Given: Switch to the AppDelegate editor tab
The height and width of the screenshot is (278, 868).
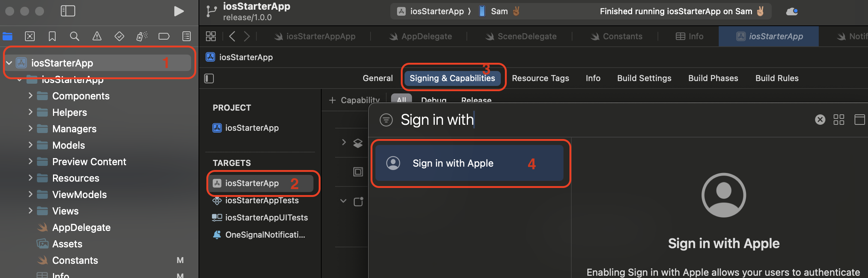Looking at the screenshot, I should [x=420, y=36].
